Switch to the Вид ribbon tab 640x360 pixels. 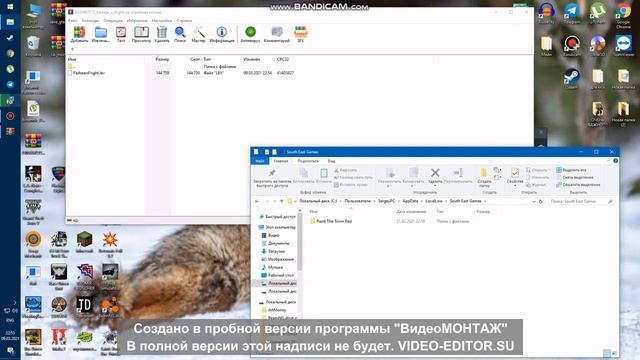pyautogui.click(x=331, y=161)
